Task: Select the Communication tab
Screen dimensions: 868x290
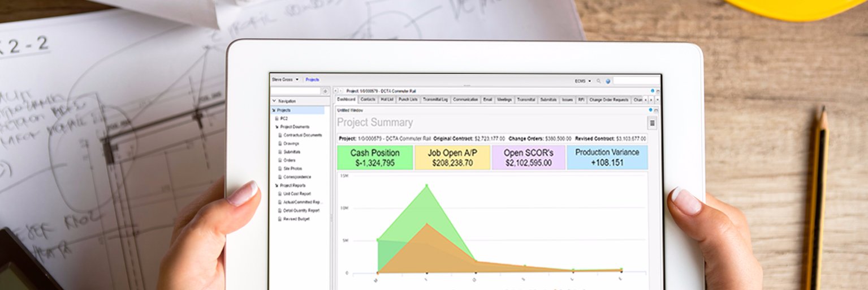Action: click(466, 100)
